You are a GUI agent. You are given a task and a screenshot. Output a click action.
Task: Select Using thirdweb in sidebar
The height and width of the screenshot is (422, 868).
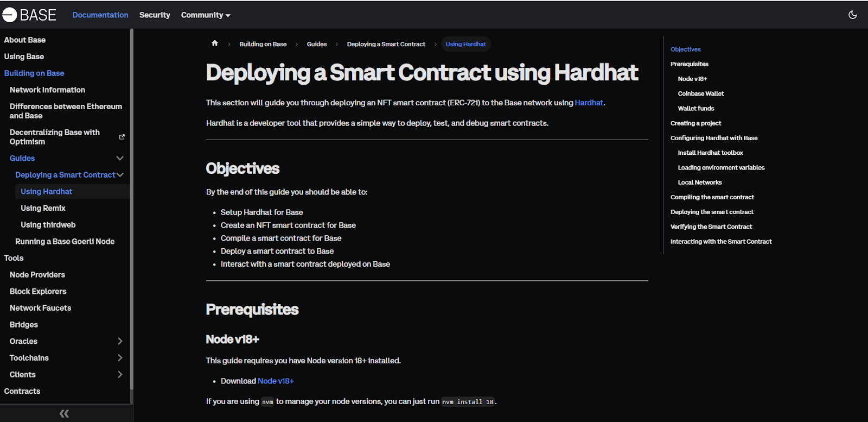click(x=48, y=225)
